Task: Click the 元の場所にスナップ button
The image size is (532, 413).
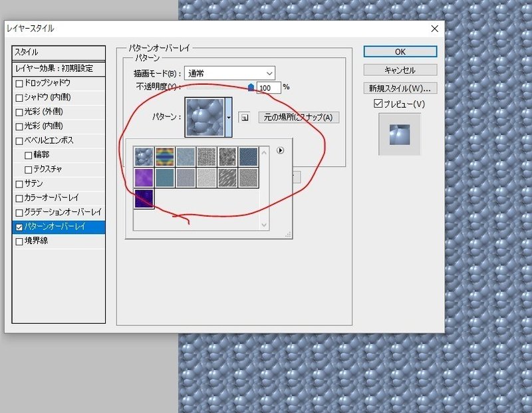Action: tap(299, 116)
